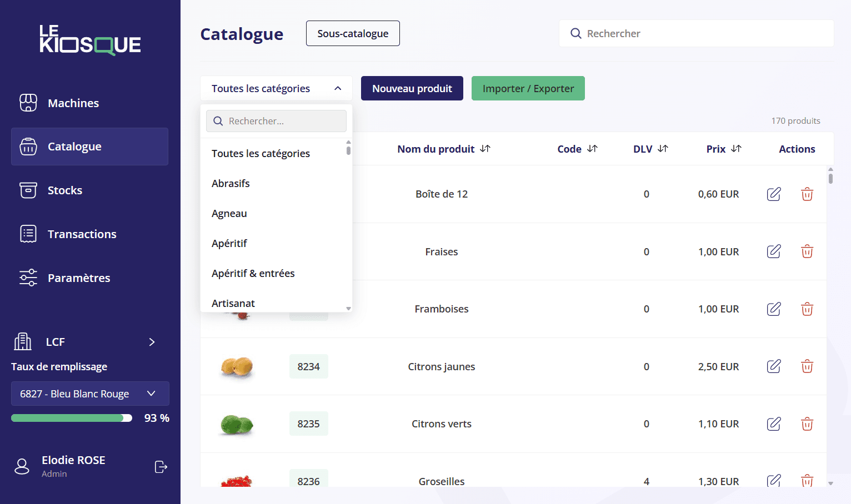Navigate to Stocks
Screen dimensions: 851x504
[89, 190]
